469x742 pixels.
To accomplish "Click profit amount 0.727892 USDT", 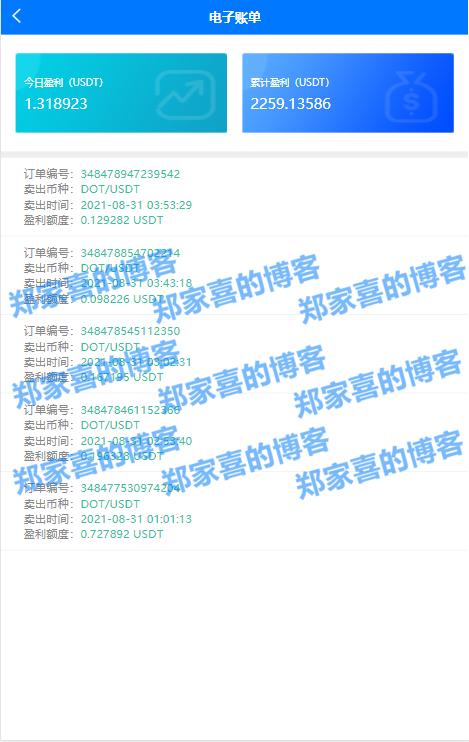I will (122, 534).
